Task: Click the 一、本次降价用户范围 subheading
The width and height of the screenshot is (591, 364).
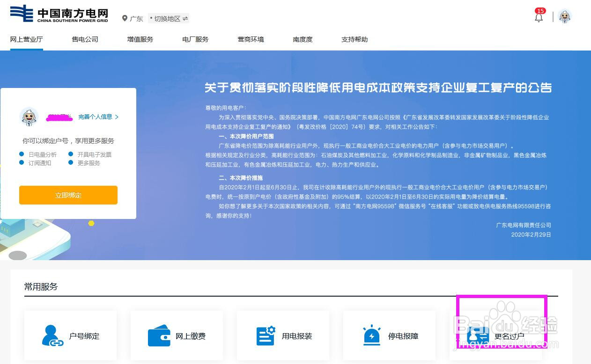Action: [246, 136]
